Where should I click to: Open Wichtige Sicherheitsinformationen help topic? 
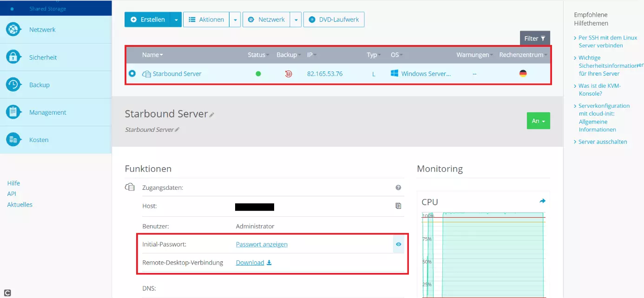[609, 65]
